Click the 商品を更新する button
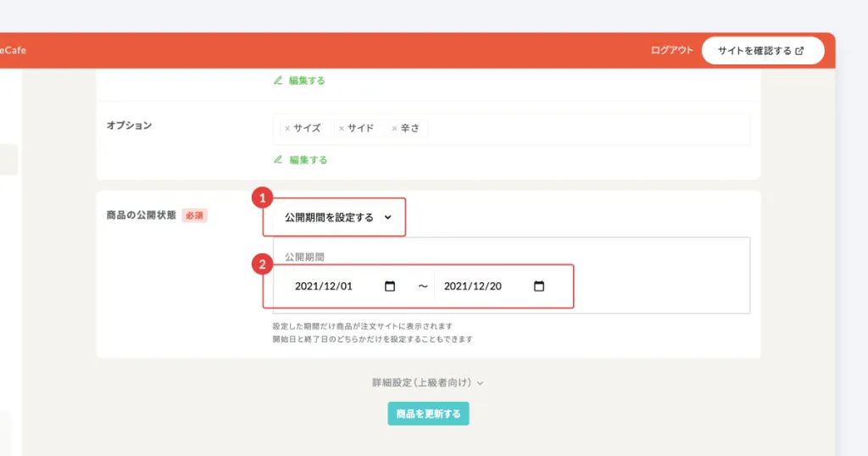 pyautogui.click(x=428, y=414)
